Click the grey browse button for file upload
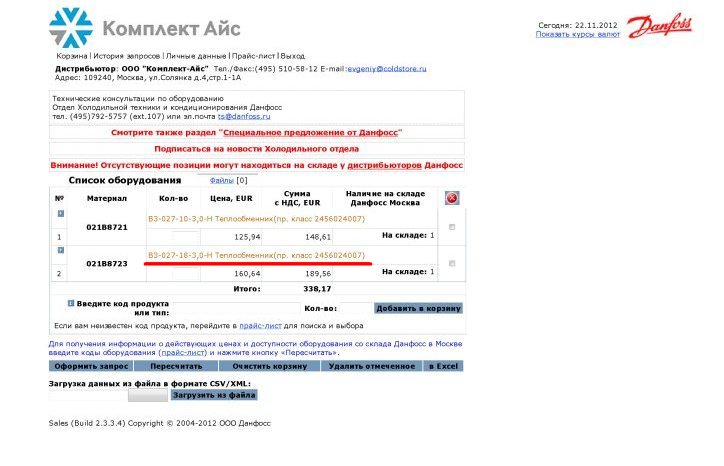Viewport: 724px width, 466px height. [x=148, y=395]
